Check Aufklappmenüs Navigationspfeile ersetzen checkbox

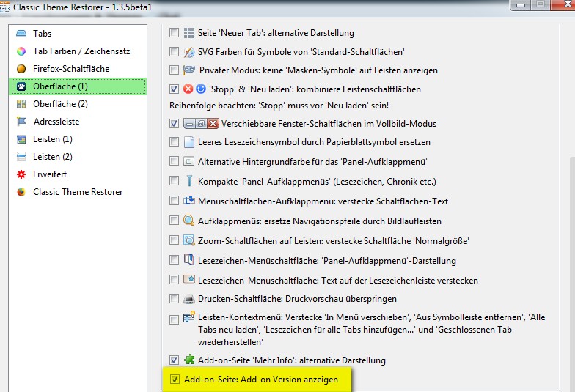click(175, 221)
